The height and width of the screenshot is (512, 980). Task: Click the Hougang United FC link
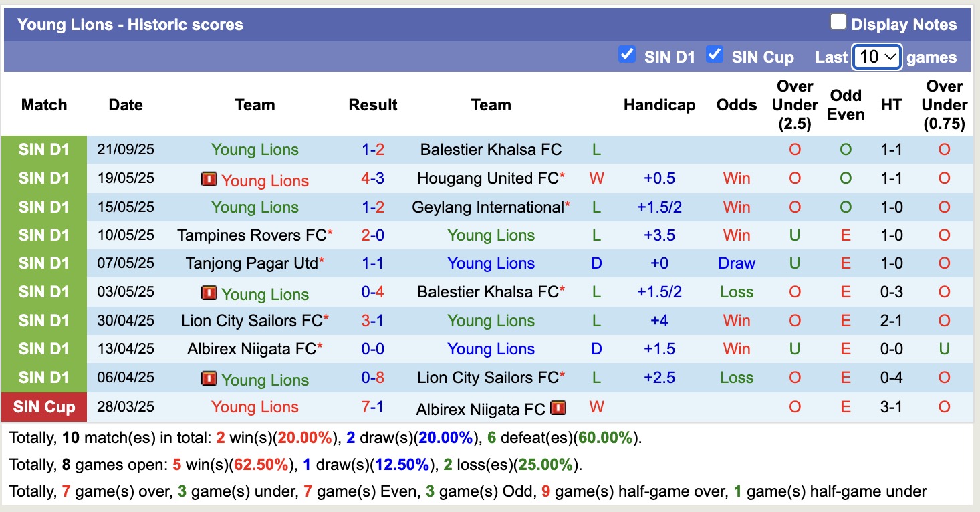tap(486, 178)
